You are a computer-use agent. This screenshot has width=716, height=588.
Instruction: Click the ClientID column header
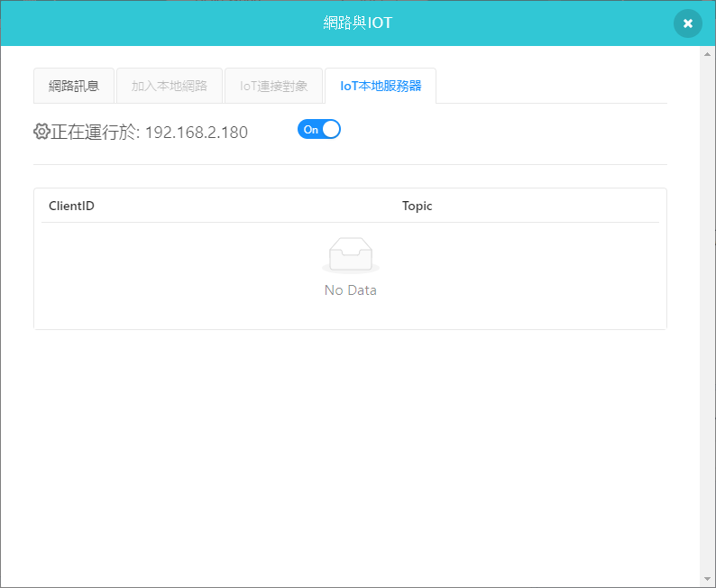[71, 206]
